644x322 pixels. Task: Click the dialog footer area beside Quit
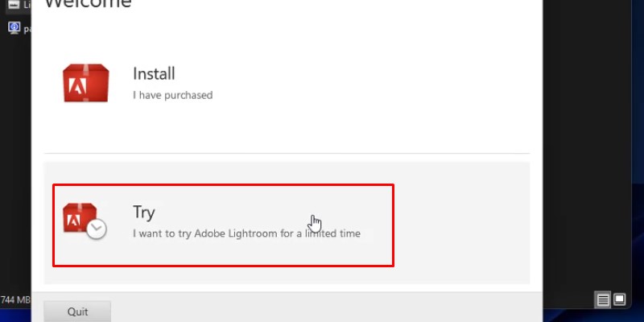(x=322, y=311)
